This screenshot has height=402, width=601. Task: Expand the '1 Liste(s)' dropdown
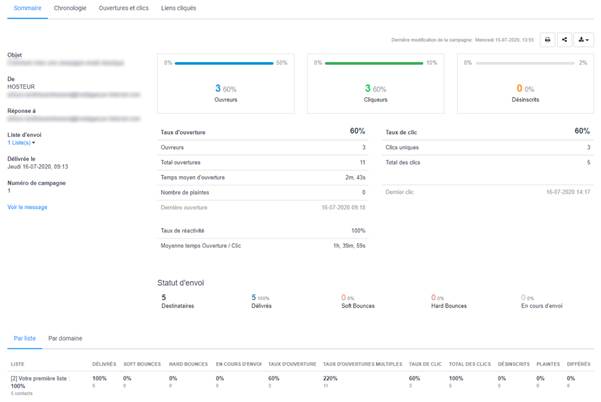pyautogui.click(x=21, y=143)
